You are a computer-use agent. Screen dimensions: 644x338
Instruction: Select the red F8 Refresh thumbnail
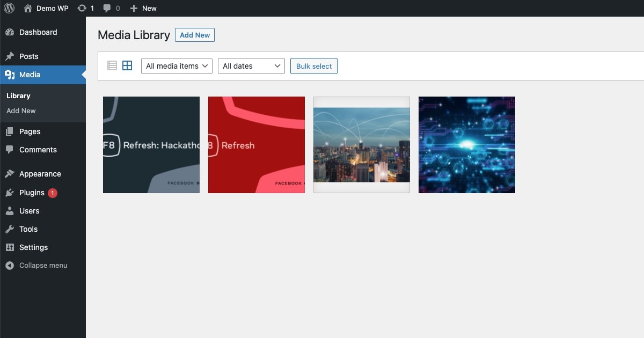point(257,145)
